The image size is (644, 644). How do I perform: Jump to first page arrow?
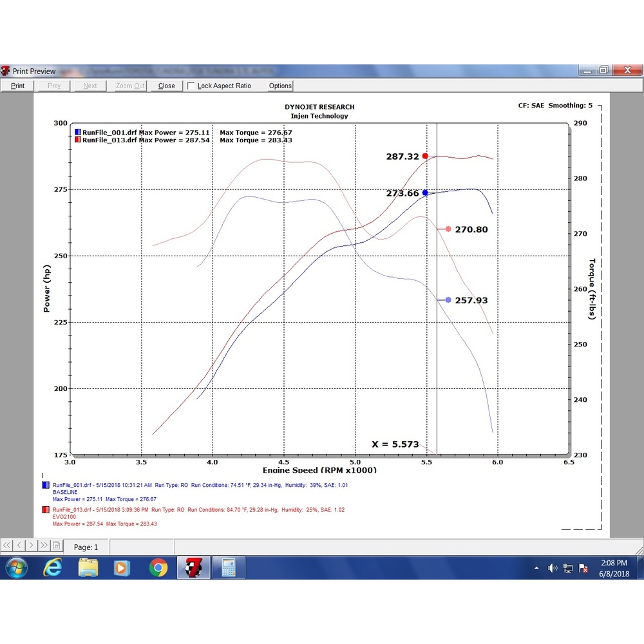pyautogui.click(x=6, y=545)
